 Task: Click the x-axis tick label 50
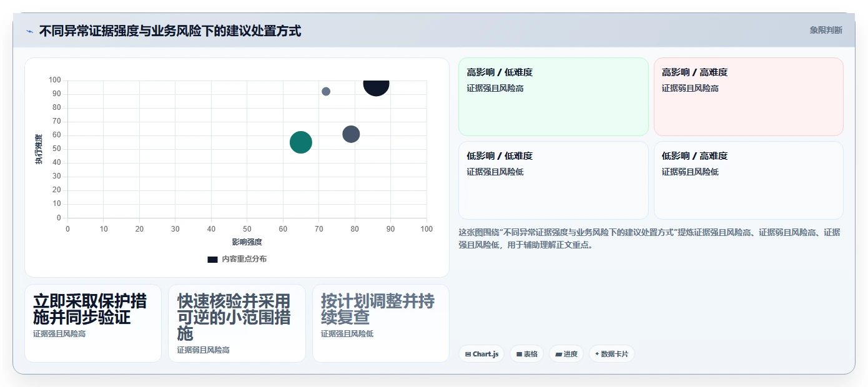tap(247, 229)
